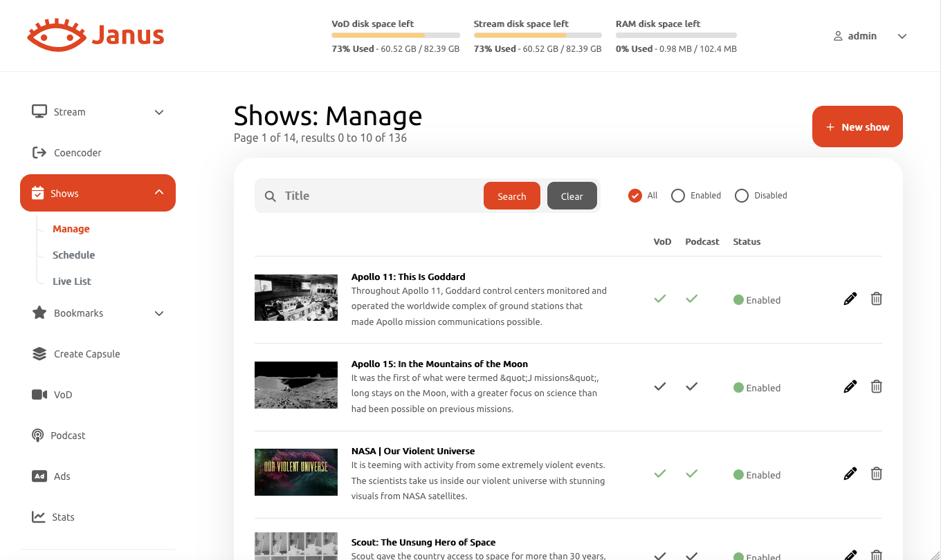
Task: Open the admin account dropdown arrow
Action: (902, 37)
